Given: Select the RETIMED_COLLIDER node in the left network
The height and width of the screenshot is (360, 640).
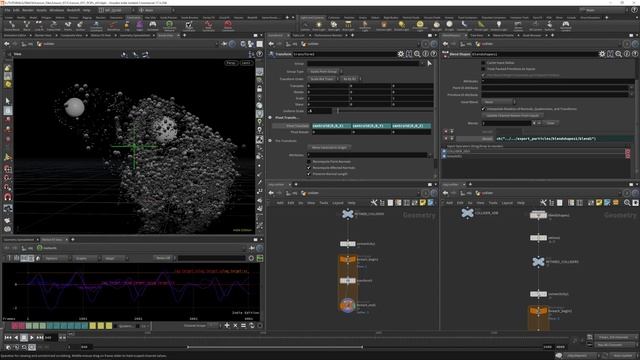Looking at the screenshot, I should tap(347, 214).
